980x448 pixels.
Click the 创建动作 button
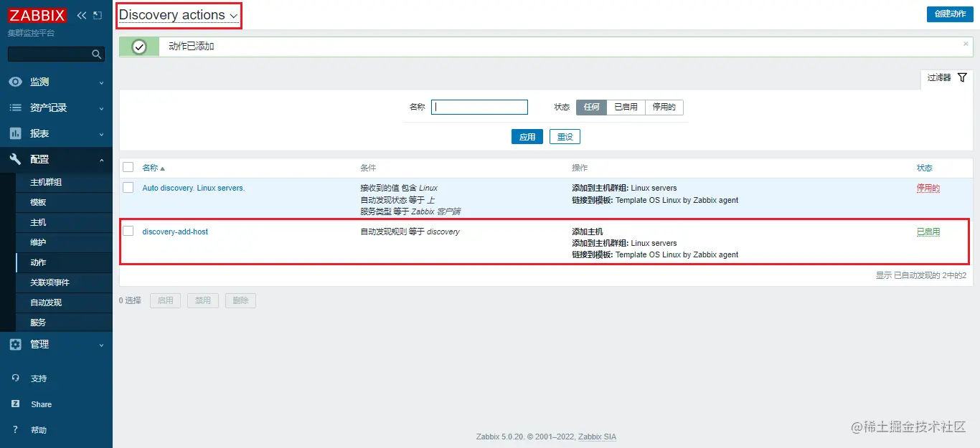click(950, 14)
